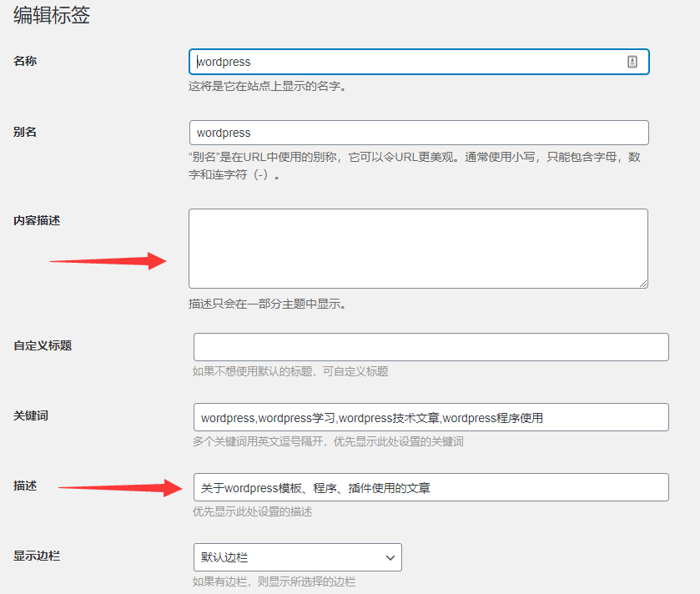The width and height of the screenshot is (700, 594).
Task: Click the 关键词 field label
Action: click(x=31, y=415)
